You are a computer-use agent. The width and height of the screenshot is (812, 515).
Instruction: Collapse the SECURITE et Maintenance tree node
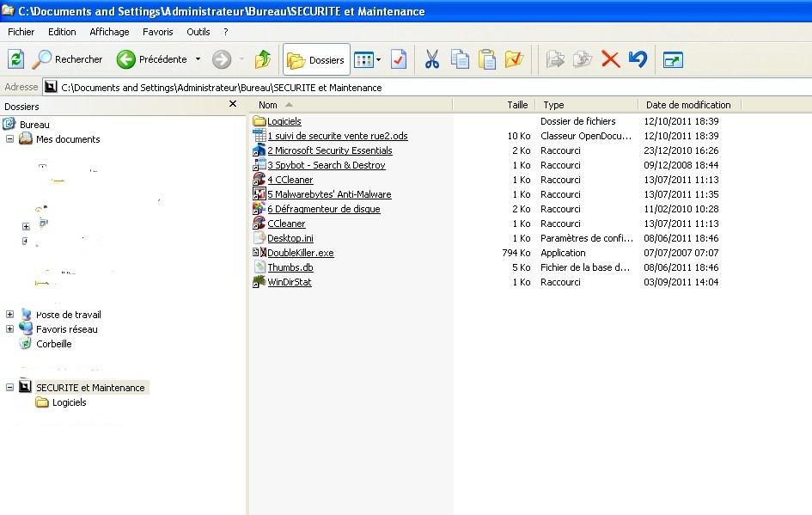(9, 388)
